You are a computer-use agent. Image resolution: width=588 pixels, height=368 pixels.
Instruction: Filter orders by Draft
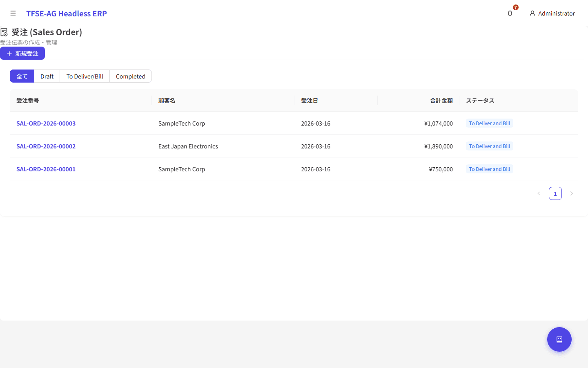tap(47, 76)
